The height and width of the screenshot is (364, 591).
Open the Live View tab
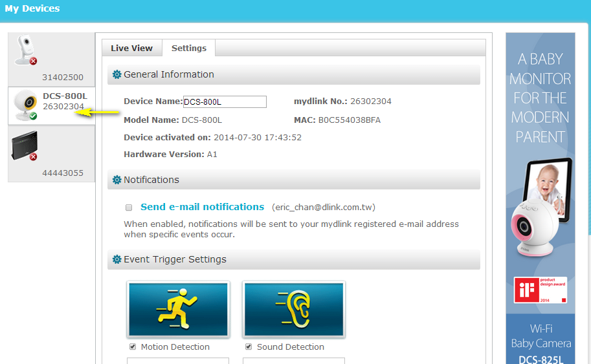pyautogui.click(x=132, y=48)
